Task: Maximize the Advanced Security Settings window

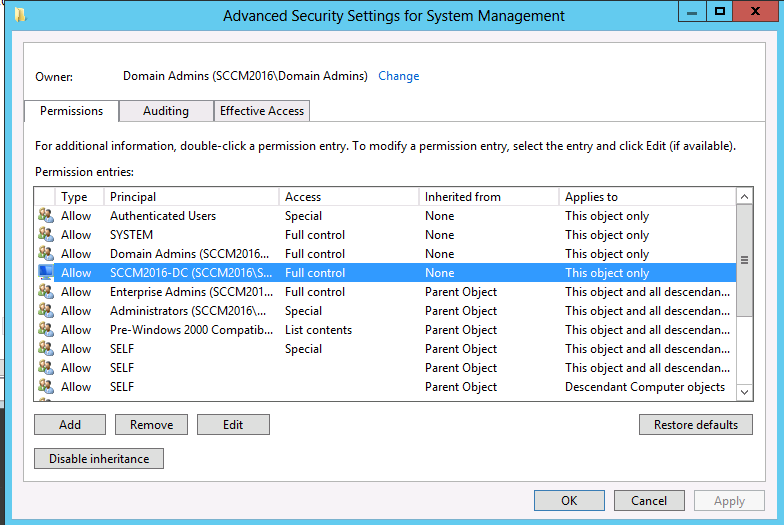Action: click(x=720, y=11)
